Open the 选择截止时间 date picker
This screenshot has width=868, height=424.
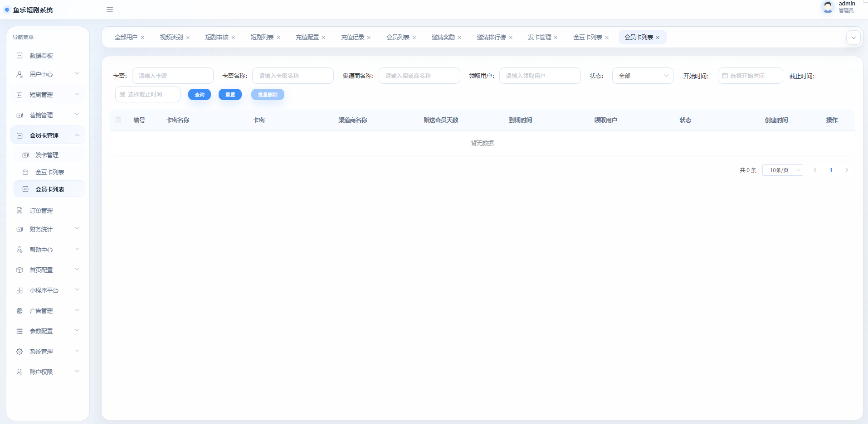click(148, 94)
